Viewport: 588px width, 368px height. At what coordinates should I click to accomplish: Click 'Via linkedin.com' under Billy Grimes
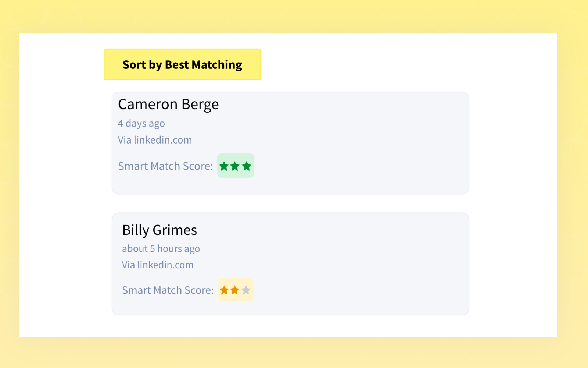(x=158, y=265)
